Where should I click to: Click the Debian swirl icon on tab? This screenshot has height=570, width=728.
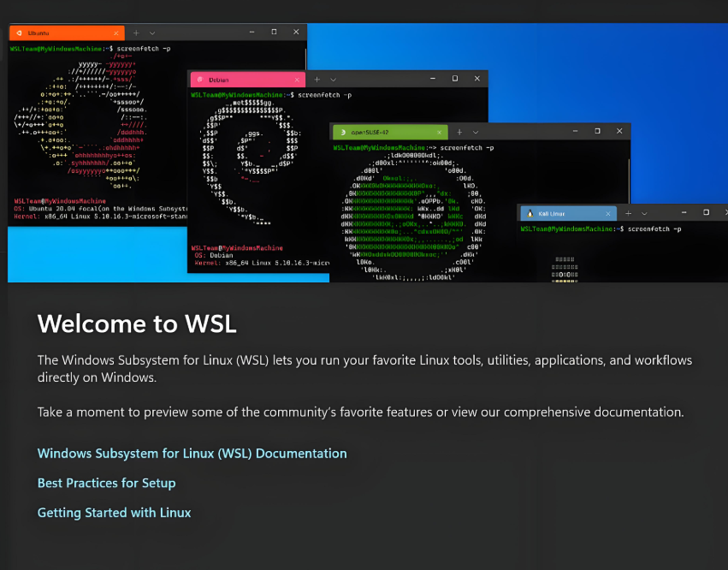pyautogui.click(x=200, y=80)
